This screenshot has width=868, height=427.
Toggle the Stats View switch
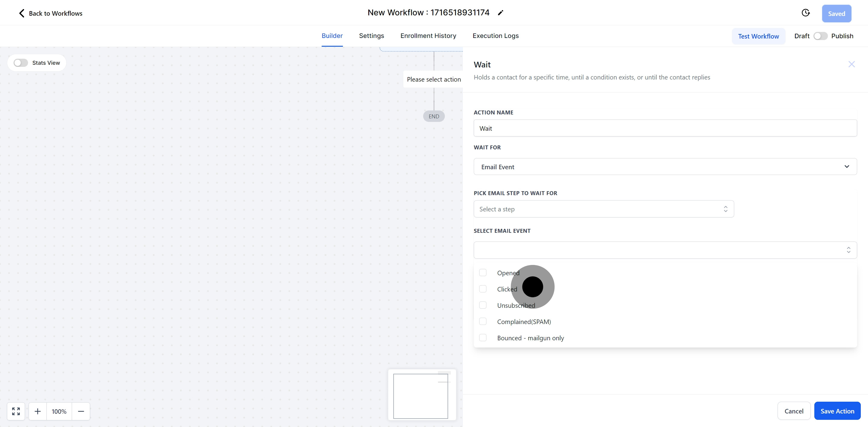pos(20,63)
